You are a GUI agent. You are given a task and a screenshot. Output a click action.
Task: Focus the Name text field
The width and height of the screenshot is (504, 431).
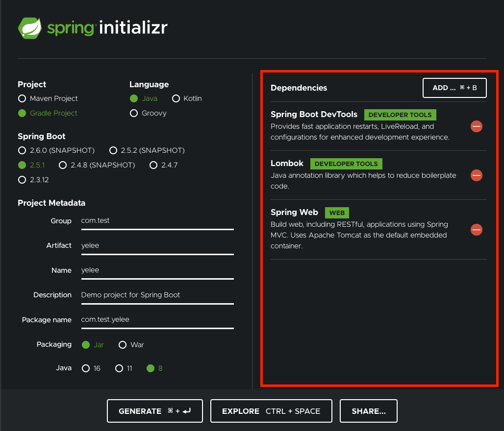(157, 270)
